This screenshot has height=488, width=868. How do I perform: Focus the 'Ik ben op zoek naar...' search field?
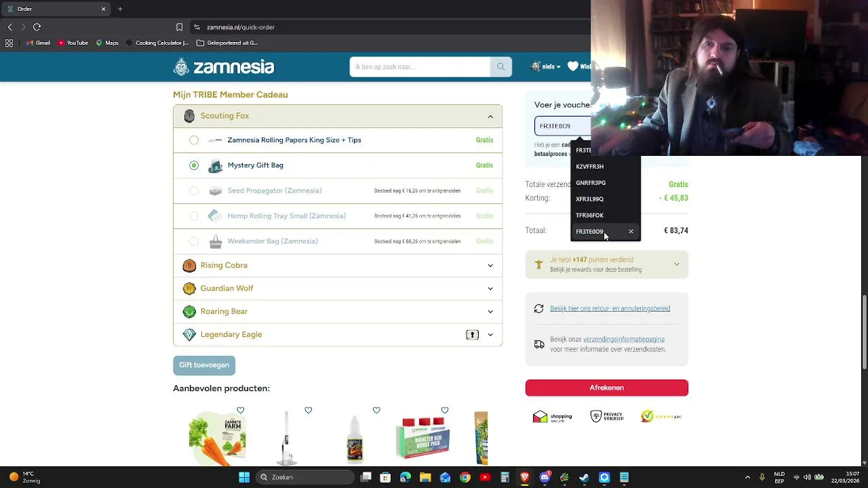click(420, 66)
